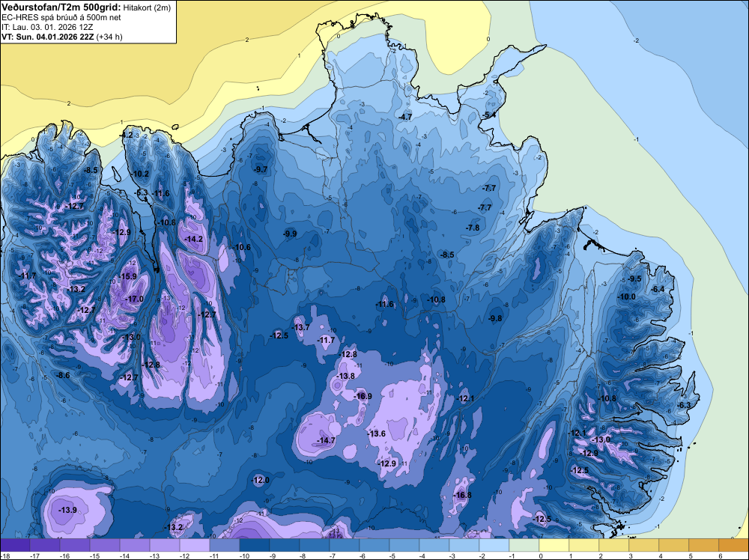
Task: Select the pale green legend swatch between -1 and 0
Action: [x=524, y=545]
